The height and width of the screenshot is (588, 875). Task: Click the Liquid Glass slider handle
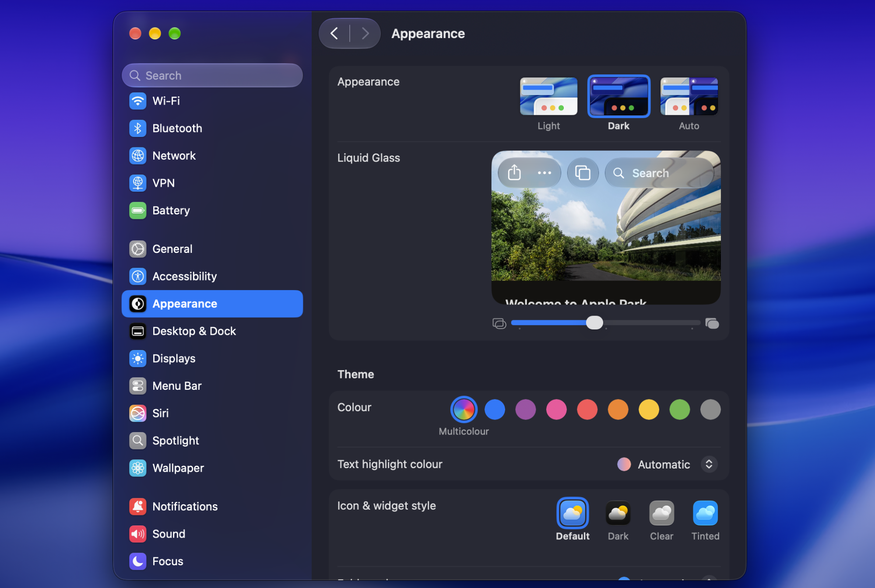click(594, 323)
